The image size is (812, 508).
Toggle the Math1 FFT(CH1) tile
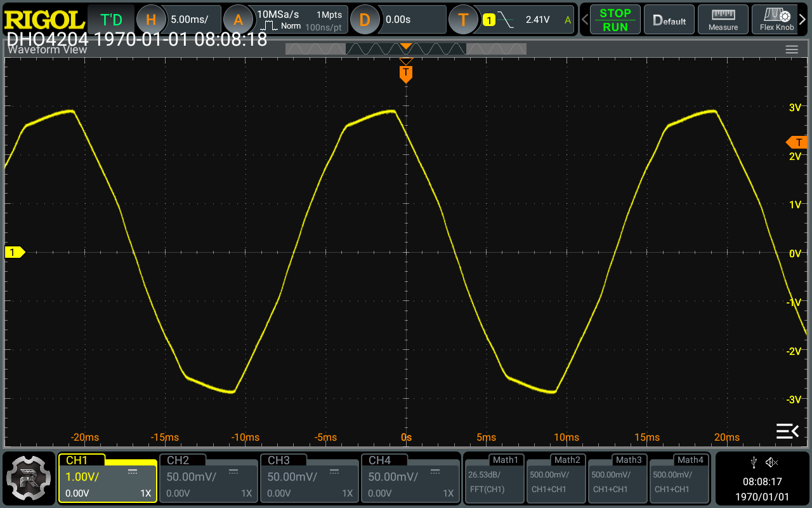click(495, 478)
